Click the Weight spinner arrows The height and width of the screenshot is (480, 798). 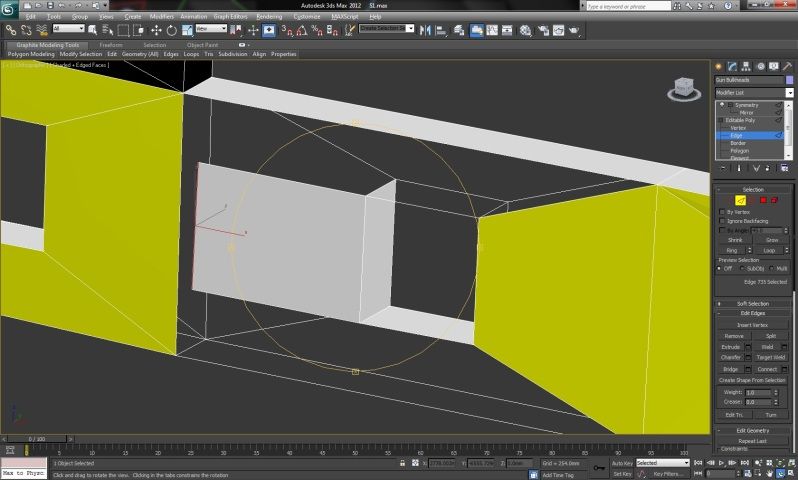[x=776, y=392]
